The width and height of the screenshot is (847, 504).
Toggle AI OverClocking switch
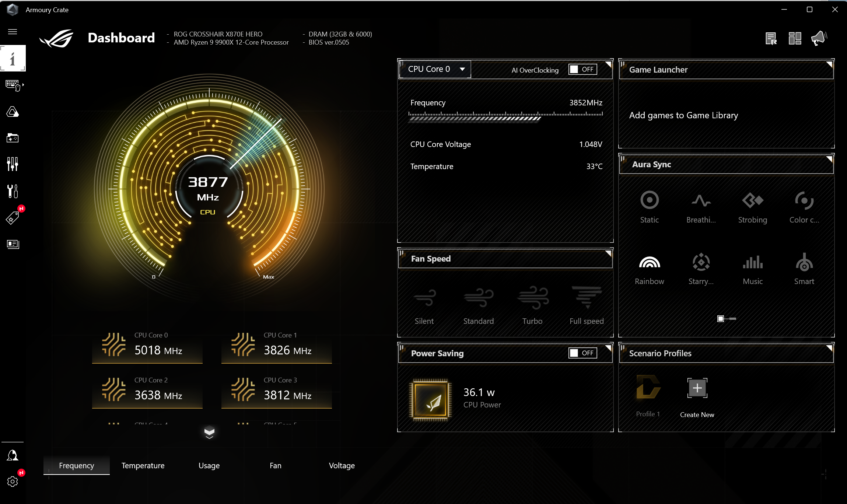(x=582, y=69)
